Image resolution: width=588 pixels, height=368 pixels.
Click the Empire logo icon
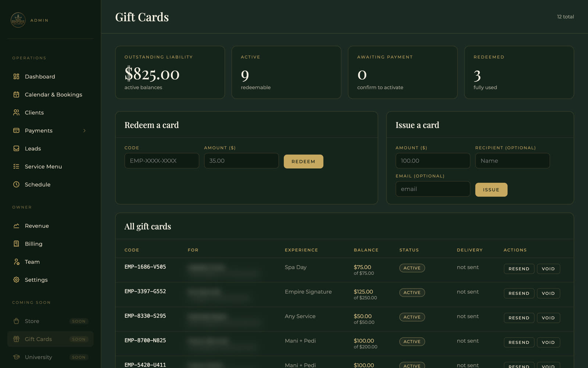(x=18, y=20)
